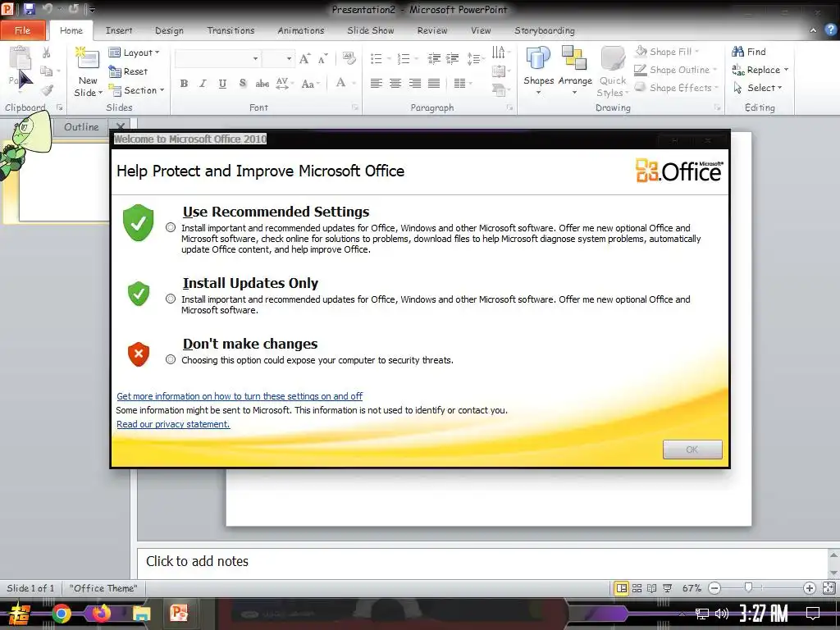Click the Save icon in quick access toolbar
840x630 pixels.
29,8
